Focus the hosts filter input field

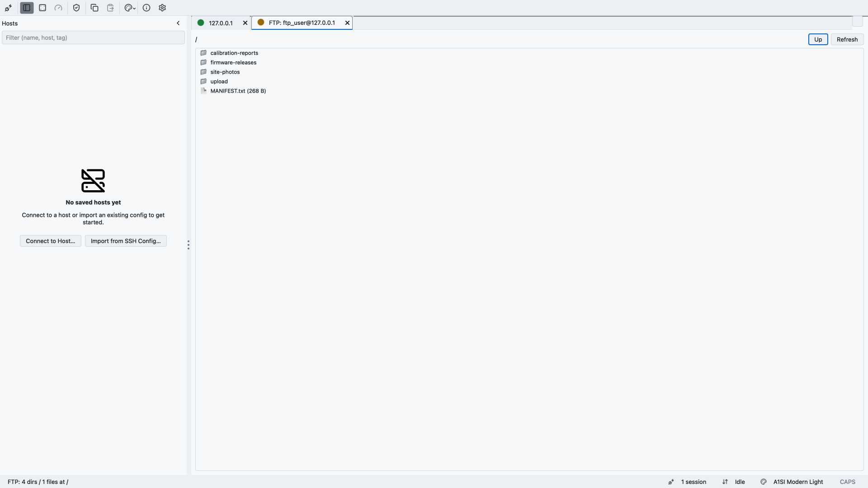93,38
